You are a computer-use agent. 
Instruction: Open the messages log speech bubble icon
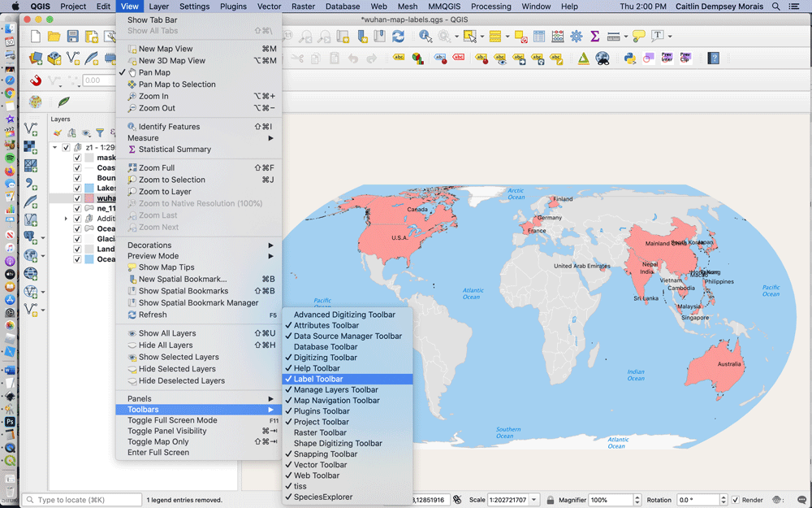801,500
